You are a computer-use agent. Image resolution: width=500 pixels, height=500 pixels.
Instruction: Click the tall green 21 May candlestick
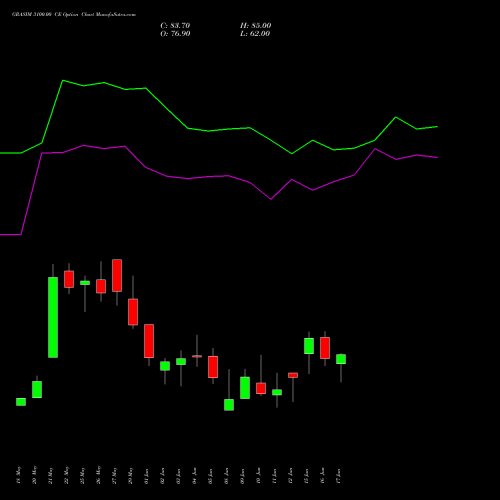[53, 317]
